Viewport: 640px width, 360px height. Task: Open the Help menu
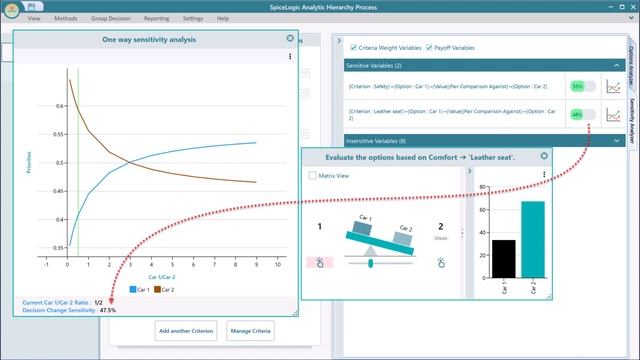223,18
